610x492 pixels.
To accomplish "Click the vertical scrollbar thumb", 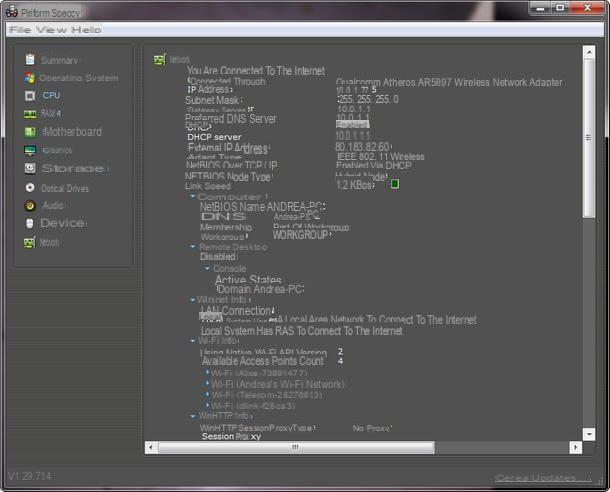I will [x=589, y=138].
